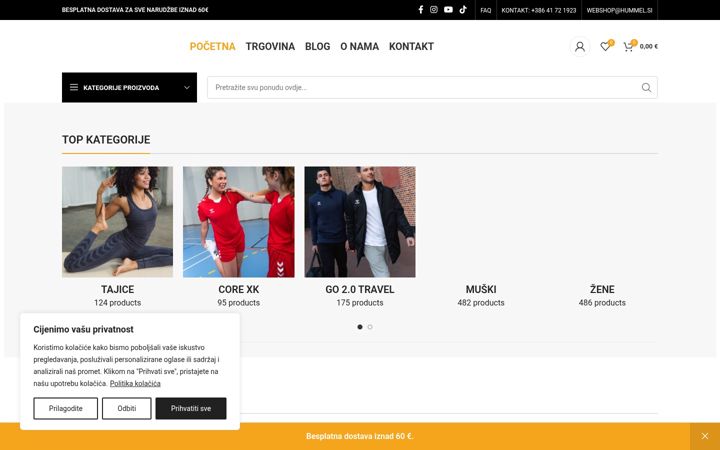Image resolution: width=720 pixels, height=450 pixels.
Task: Click the top bar free delivery notice text
Action: 135,10
